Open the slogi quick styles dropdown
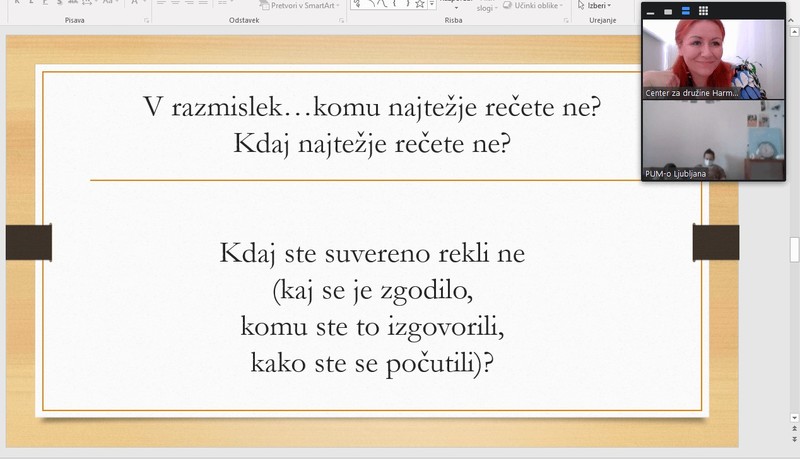This screenshot has width=800, height=459. pyautogui.click(x=487, y=8)
